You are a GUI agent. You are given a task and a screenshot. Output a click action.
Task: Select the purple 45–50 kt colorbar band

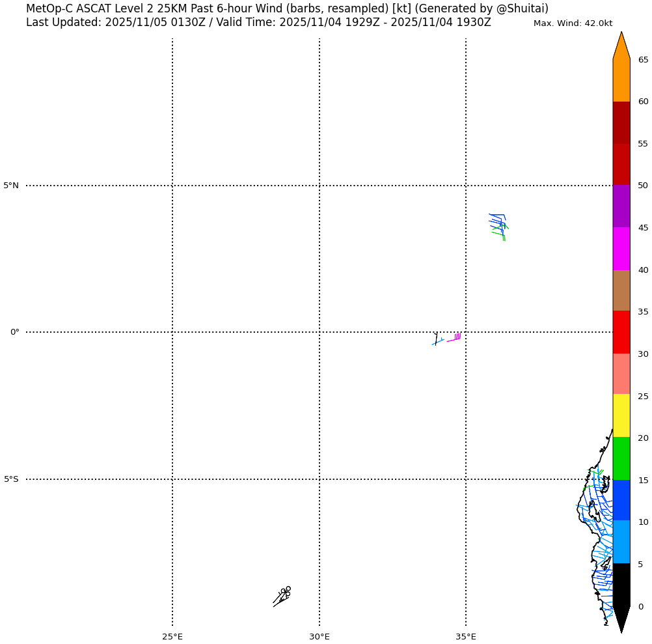621,206
